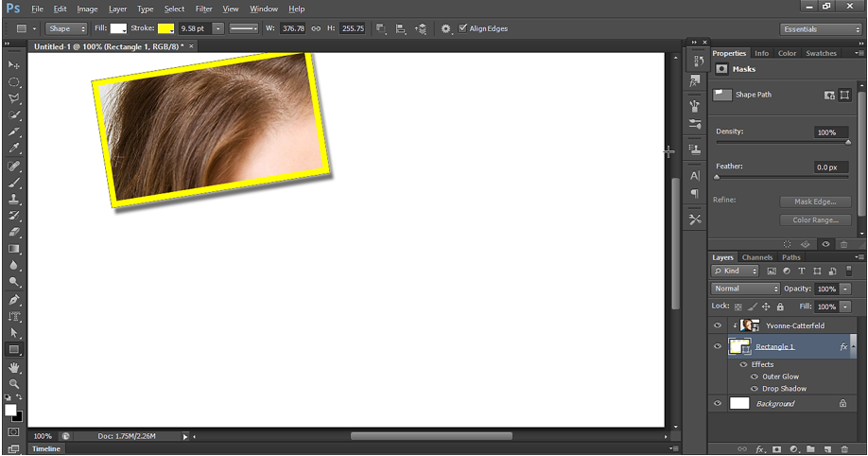868x456 pixels.
Task: Click the Mask Edge button
Action: click(x=815, y=202)
